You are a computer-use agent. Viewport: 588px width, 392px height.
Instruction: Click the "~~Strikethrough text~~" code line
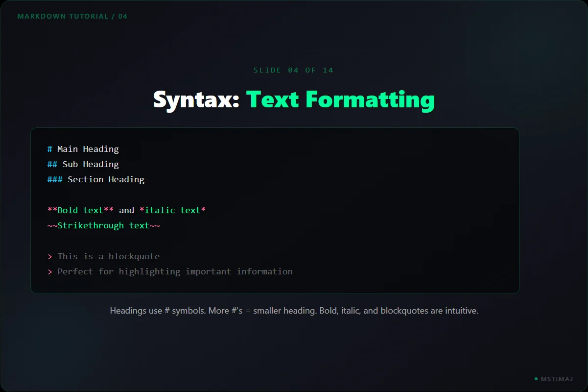coord(104,225)
